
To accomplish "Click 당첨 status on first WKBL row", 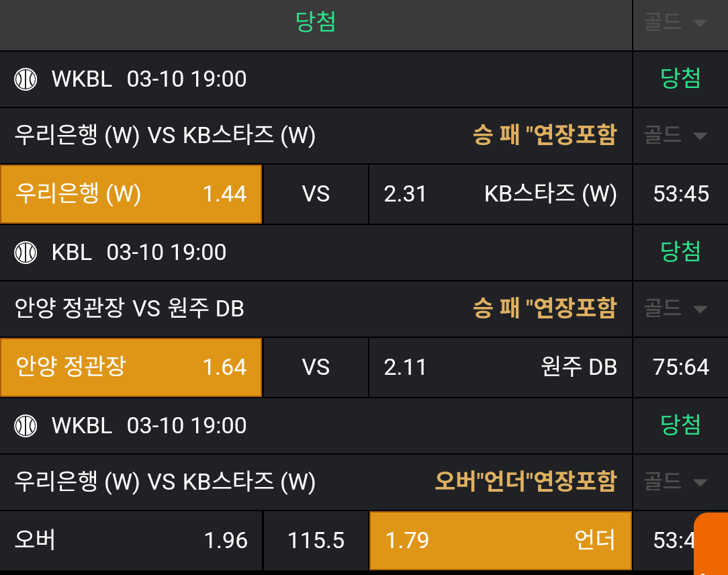I will click(680, 79).
